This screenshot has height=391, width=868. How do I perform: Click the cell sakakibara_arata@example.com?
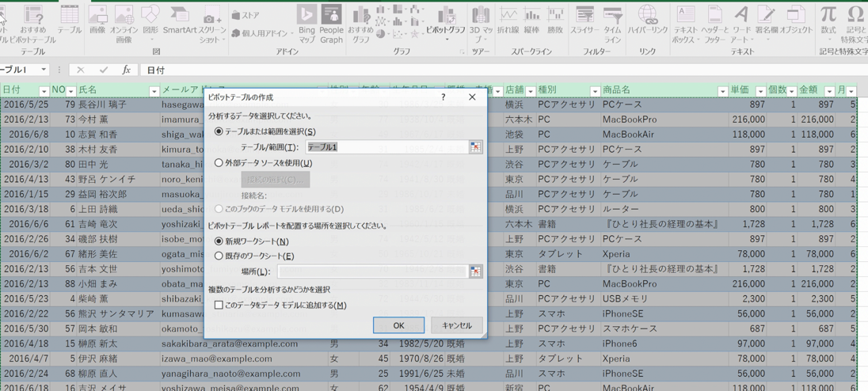[x=244, y=344]
